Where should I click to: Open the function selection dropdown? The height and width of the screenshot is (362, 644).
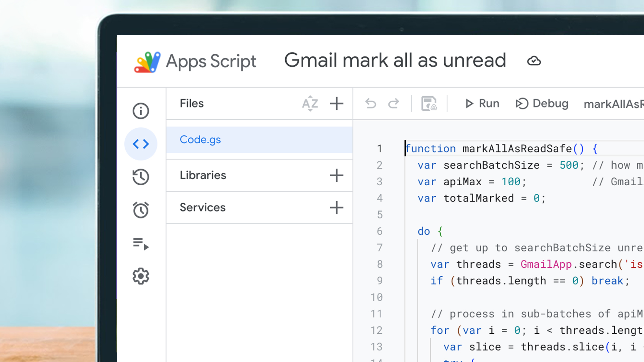click(613, 104)
